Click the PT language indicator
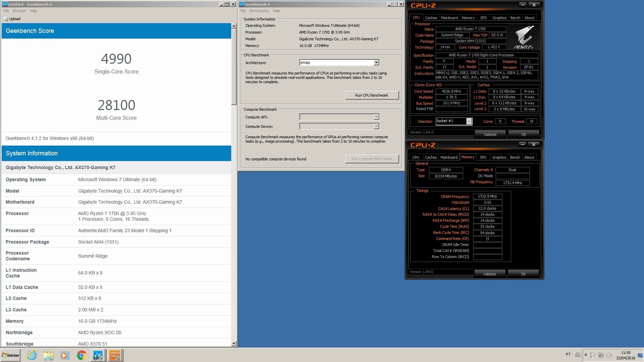Screen dimensions: 644x362 tap(568, 355)
